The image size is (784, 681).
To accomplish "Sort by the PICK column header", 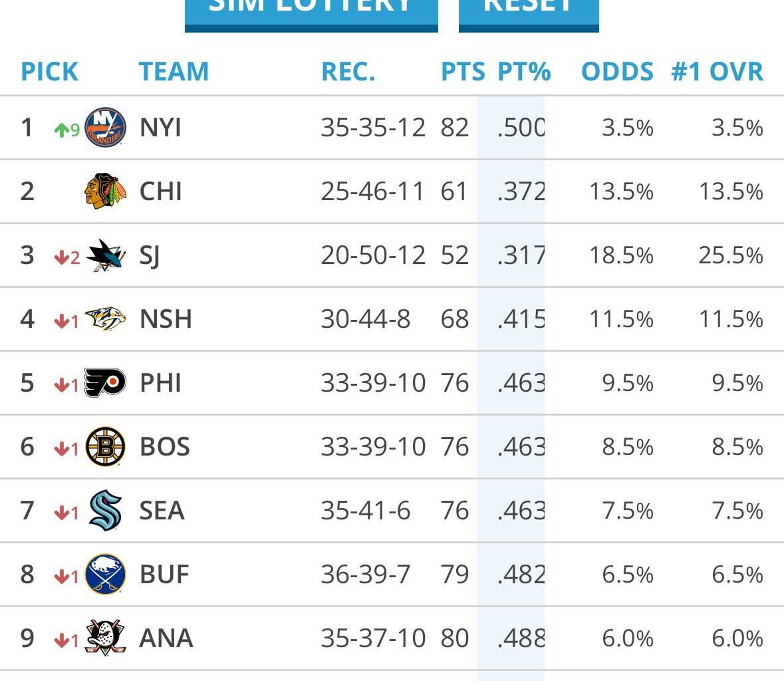I will coord(49,72).
